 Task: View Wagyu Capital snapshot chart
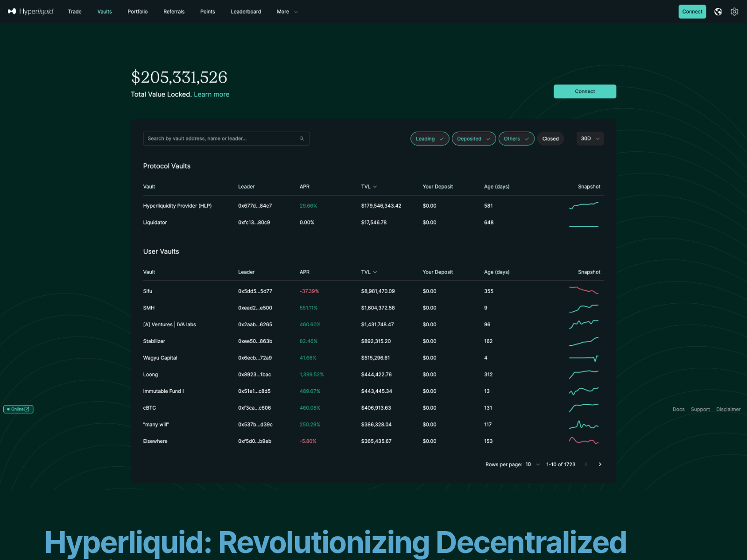click(584, 358)
